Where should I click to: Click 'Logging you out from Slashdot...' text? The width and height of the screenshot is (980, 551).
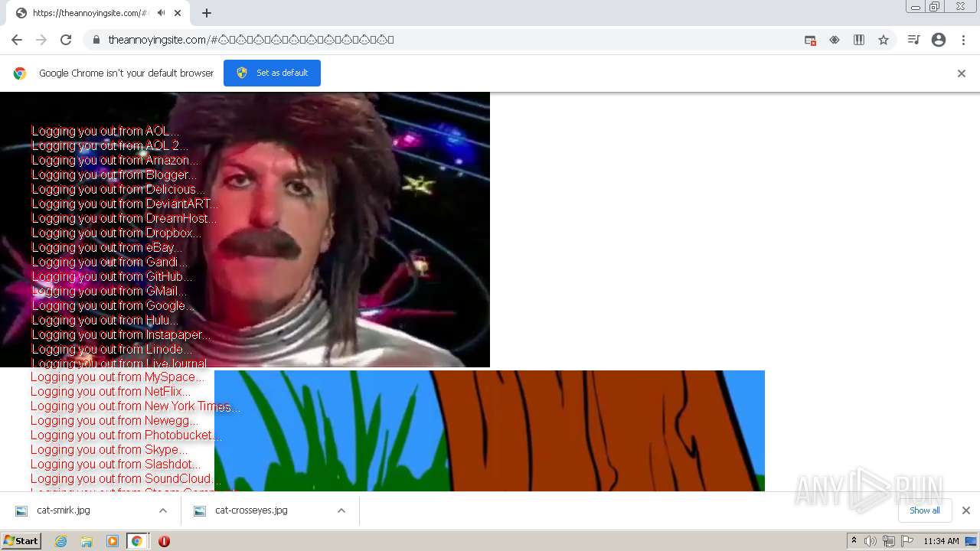[x=116, y=464]
